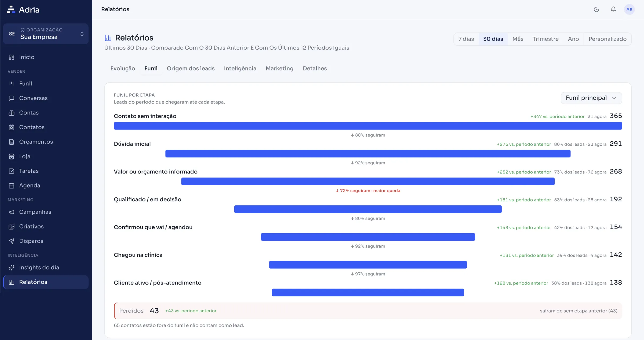
Task: Open Disparos paper plane icon
Action: (11, 241)
